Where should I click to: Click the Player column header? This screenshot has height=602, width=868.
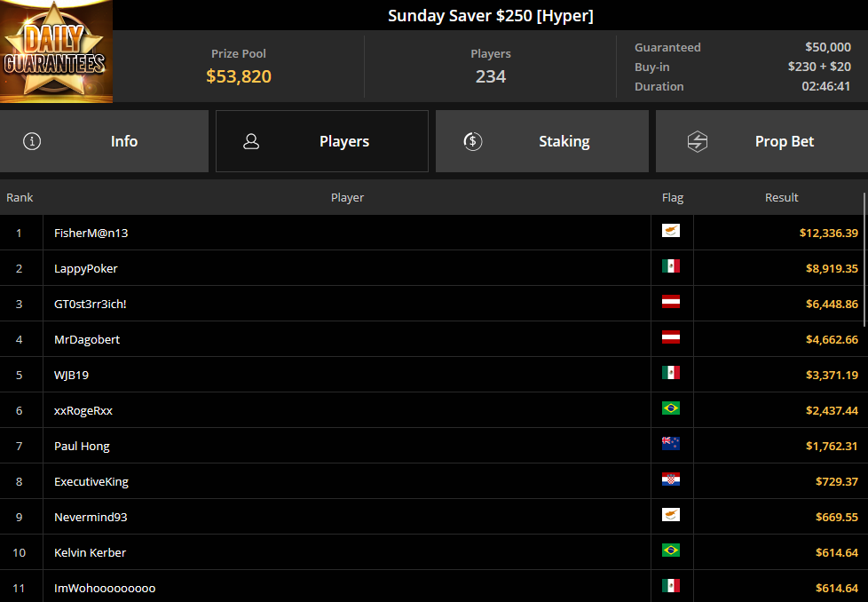[347, 197]
